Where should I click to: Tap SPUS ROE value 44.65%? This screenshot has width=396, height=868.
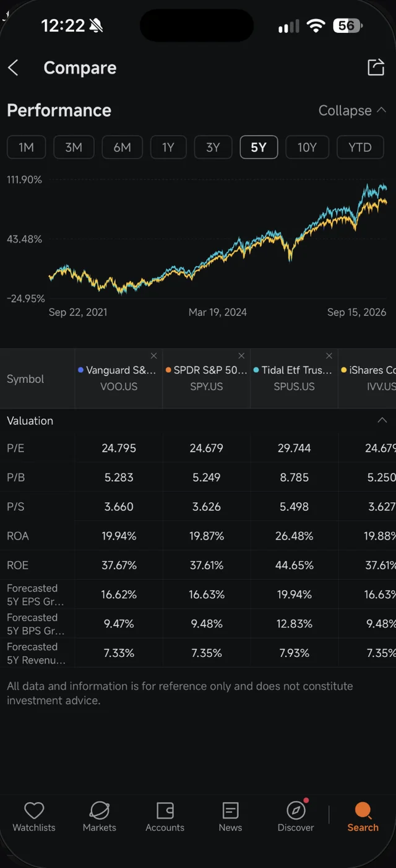[x=294, y=565]
